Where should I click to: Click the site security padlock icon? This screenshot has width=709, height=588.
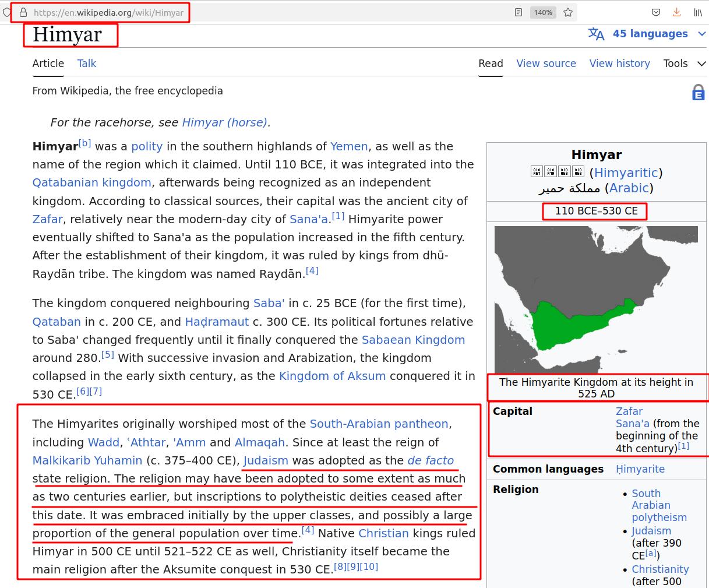tap(23, 12)
